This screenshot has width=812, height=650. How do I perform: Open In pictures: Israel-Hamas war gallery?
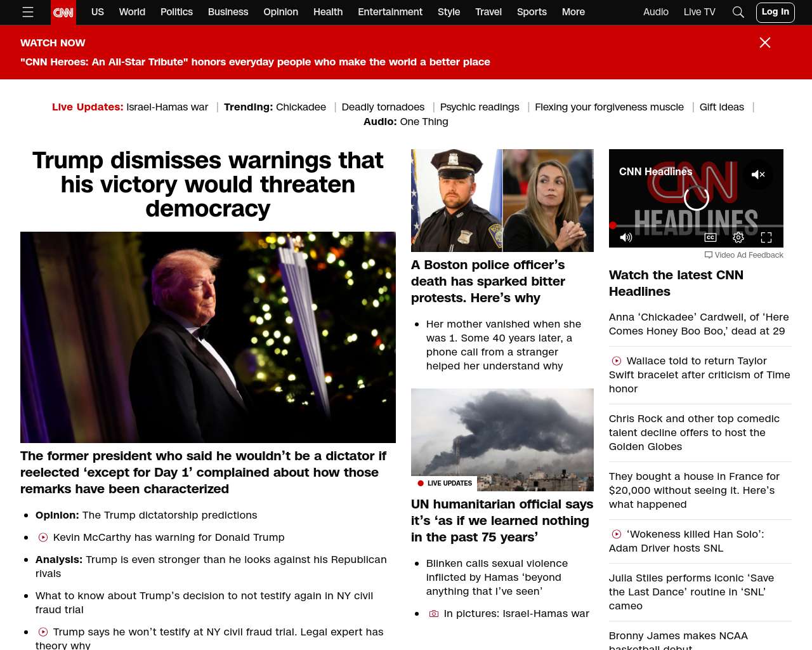(x=516, y=614)
